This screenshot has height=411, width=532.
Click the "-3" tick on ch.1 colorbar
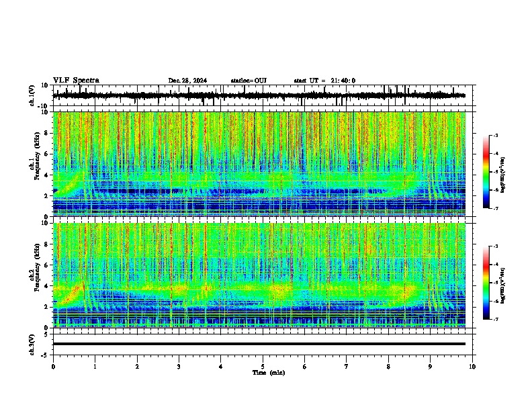pyautogui.click(x=496, y=135)
